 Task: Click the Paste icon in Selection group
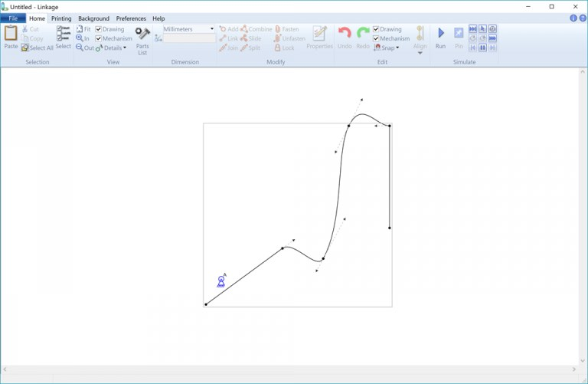pos(11,37)
